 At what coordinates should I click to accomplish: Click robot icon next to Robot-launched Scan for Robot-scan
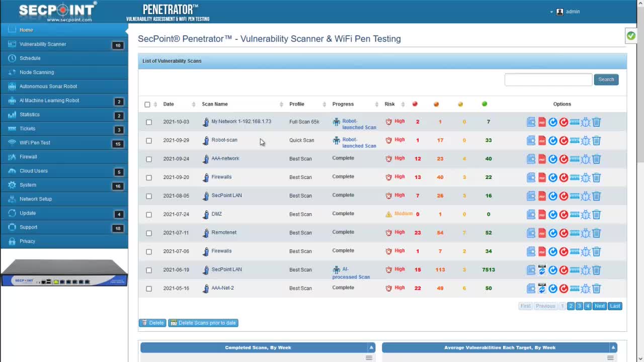tap(336, 141)
